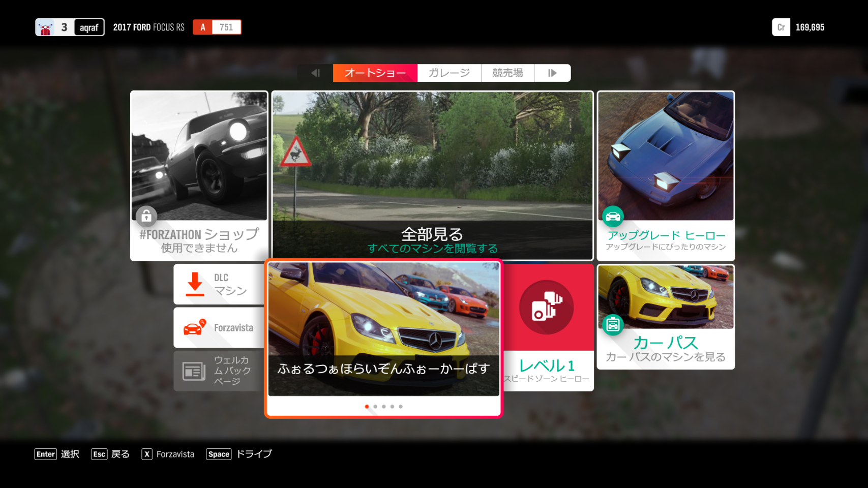Click the green car pass badge icon
This screenshot has height=488, width=868.
click(x=613, y=325)
